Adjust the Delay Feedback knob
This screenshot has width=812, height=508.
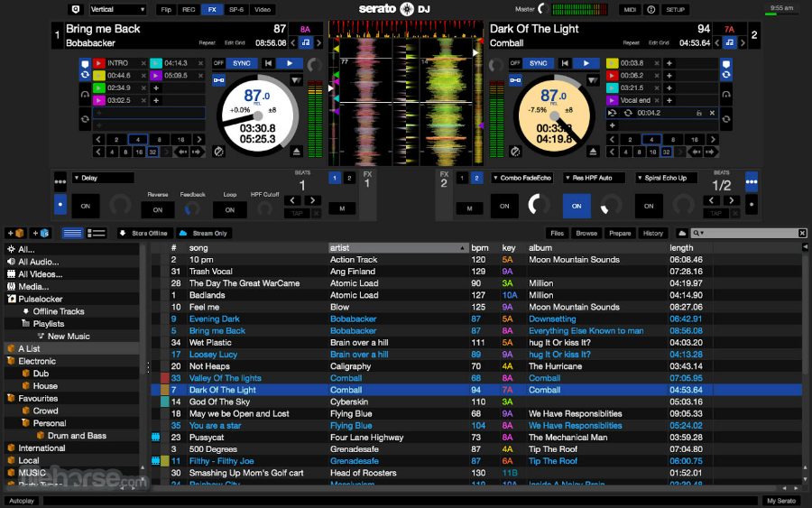click(x=192, y=208)
